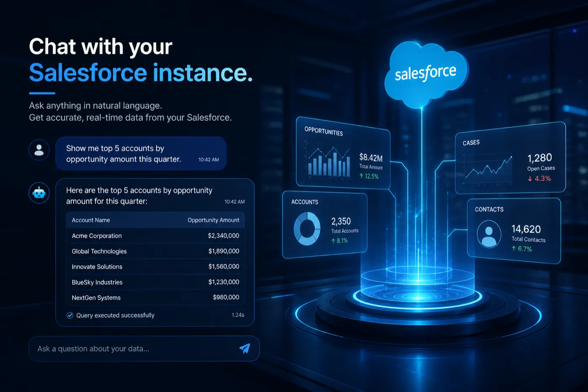Select NextGen Systems in the table
Screen dimensions: 588x392
(96, 297)
